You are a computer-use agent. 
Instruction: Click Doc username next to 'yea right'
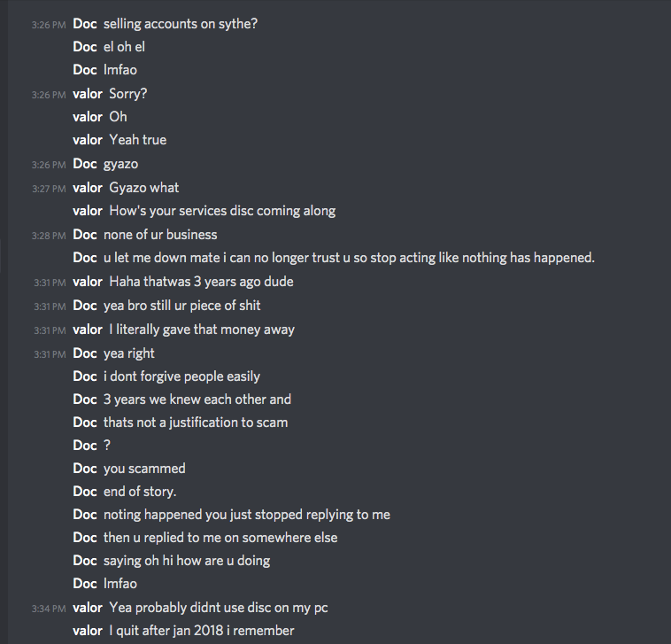coord(85,353)
